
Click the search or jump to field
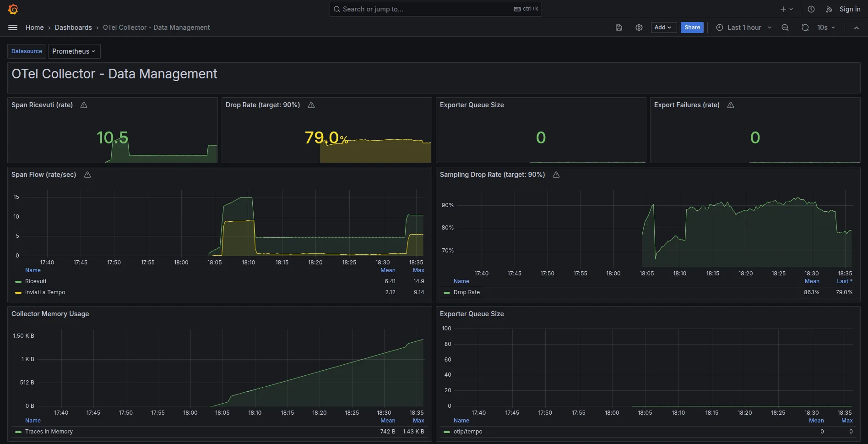point(435,9)
